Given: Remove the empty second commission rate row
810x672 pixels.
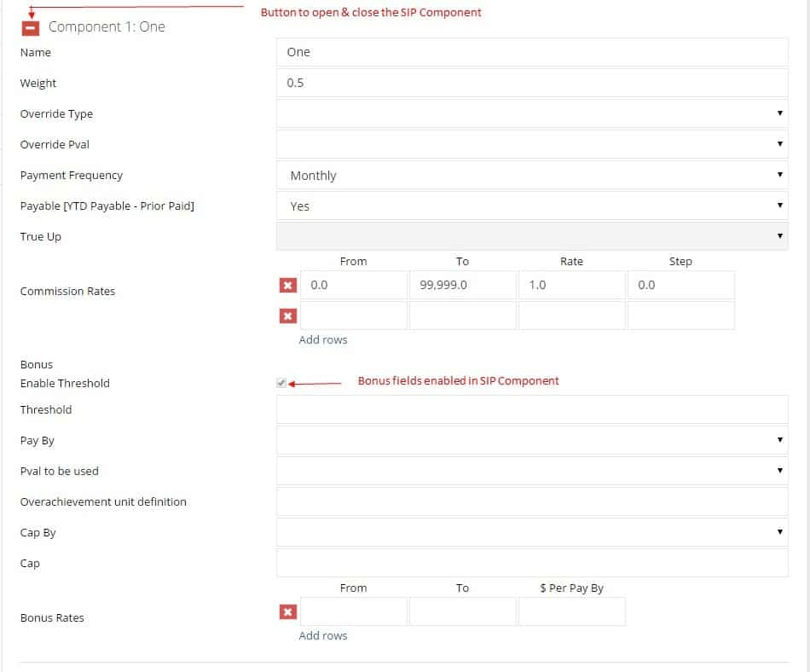Looking at the screenshot, I should tap(287, 316).
